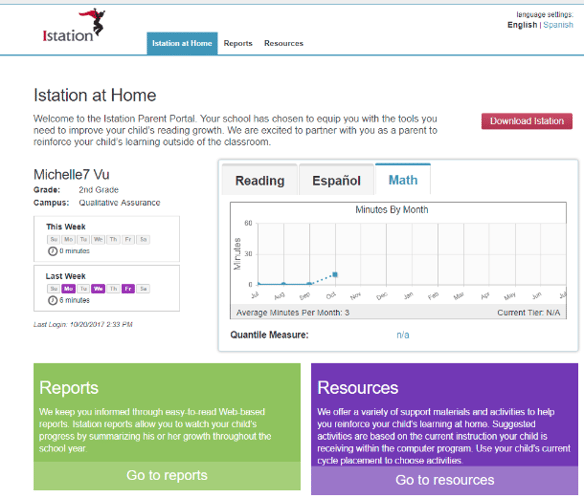Open the Resources menu item
This screenshot has width=584, height=498.
[283, 43]
